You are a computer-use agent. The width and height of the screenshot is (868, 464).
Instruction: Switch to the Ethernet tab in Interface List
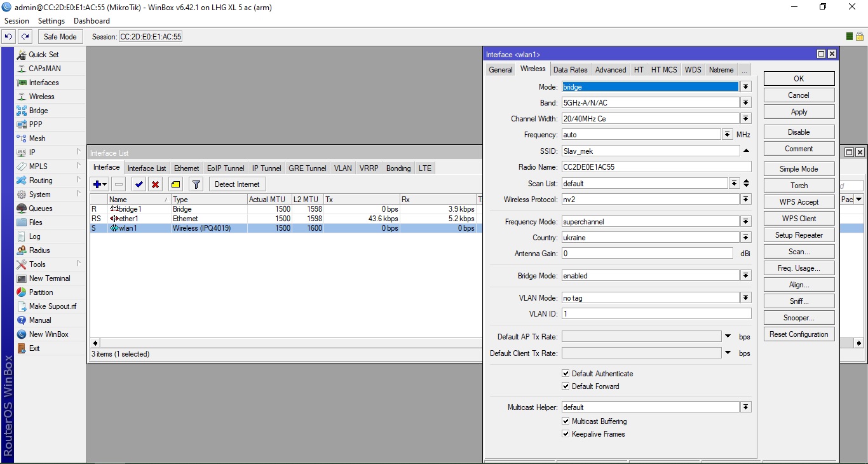187,168
